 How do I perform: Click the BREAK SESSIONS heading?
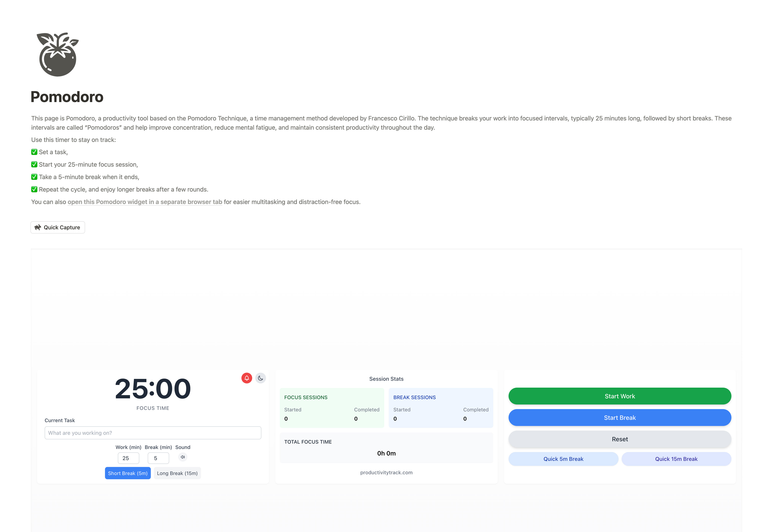coord(414,398)
